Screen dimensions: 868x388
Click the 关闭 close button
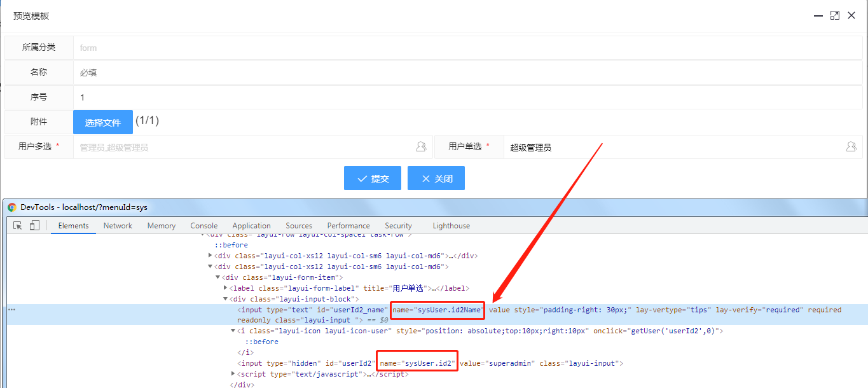[x=436, y=178]
